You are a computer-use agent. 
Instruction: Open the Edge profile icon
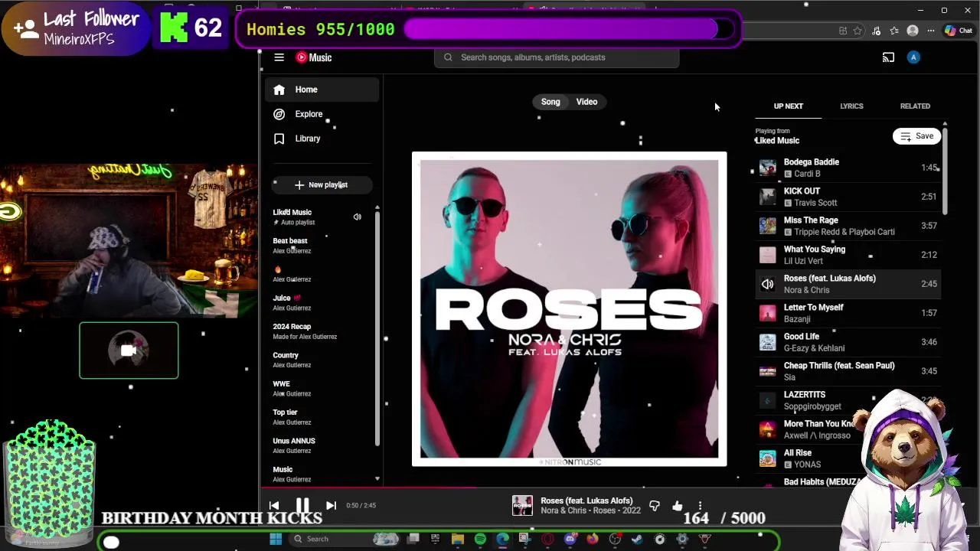913,31
